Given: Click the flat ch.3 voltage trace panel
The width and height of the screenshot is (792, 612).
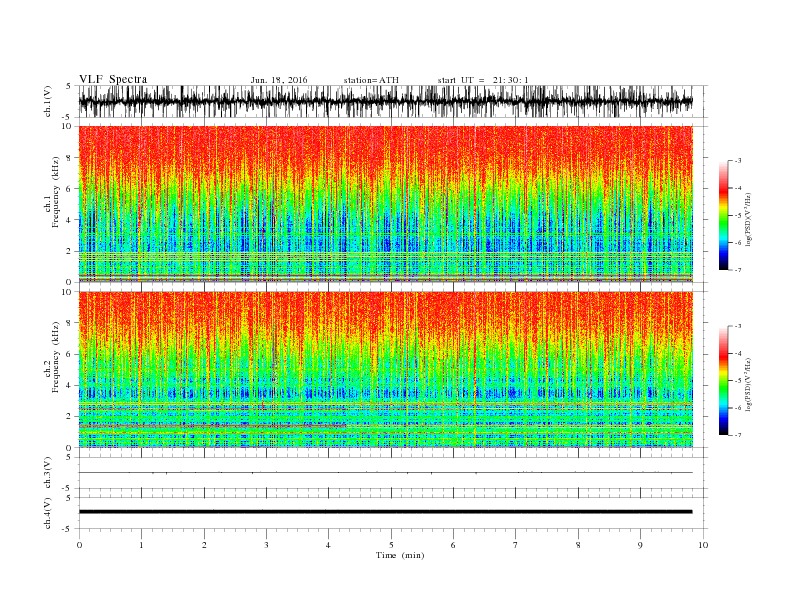Looking at the screenshot, I should pos(392,473).
